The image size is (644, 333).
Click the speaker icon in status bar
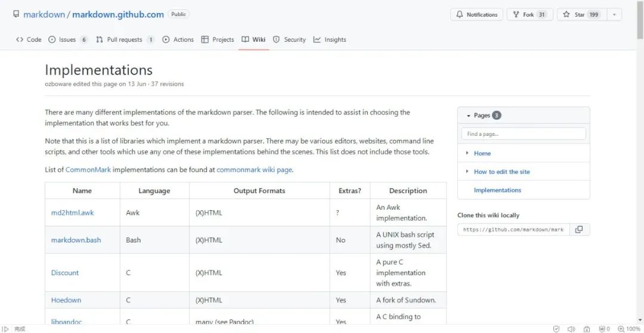(x=571, y=329)
